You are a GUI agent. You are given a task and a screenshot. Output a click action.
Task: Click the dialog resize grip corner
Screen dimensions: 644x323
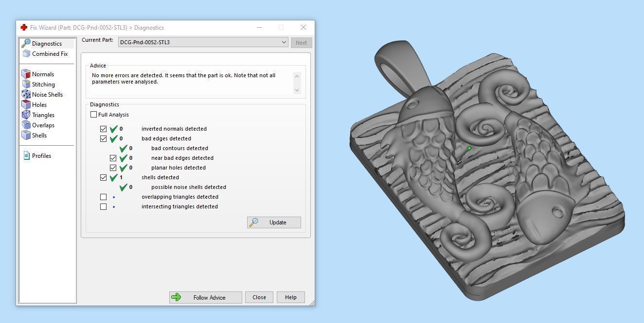coord(312,303)
